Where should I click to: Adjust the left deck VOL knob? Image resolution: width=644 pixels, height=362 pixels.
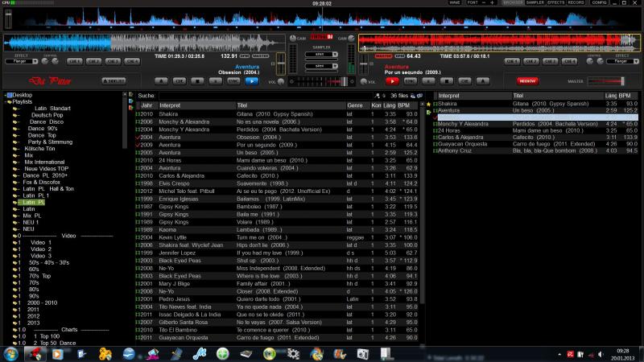coord(281,81)
